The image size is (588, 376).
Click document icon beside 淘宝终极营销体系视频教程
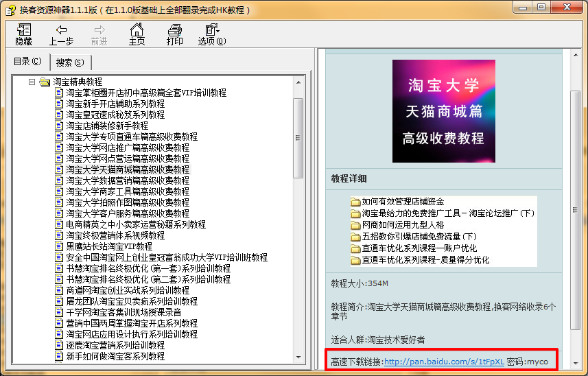click(x=59, y=235)
